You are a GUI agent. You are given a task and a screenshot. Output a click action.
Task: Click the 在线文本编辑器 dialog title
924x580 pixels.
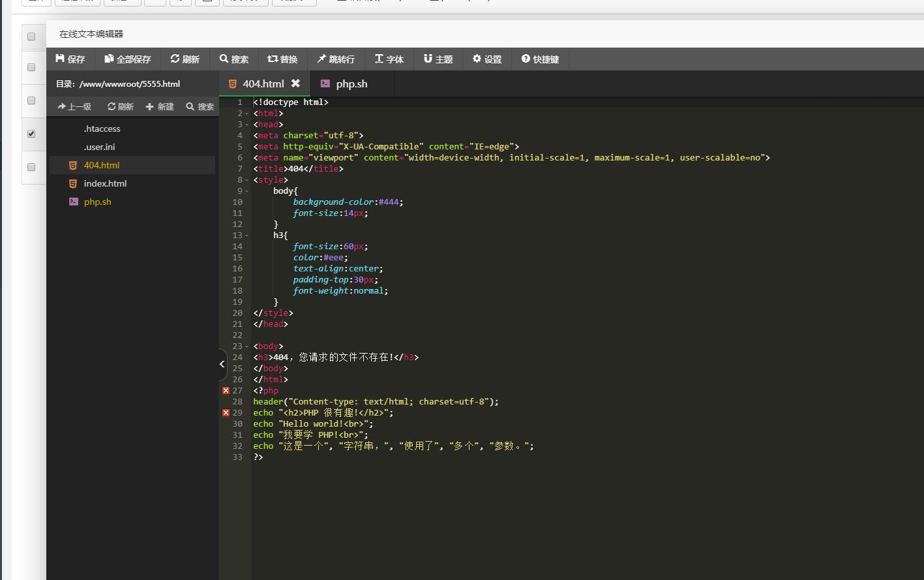tap(91, 34)
